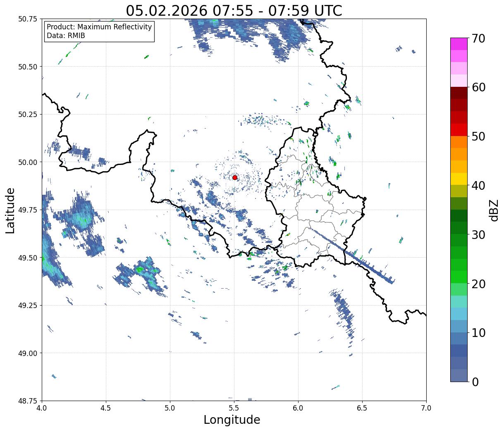Click the red radar site marker

235,177
